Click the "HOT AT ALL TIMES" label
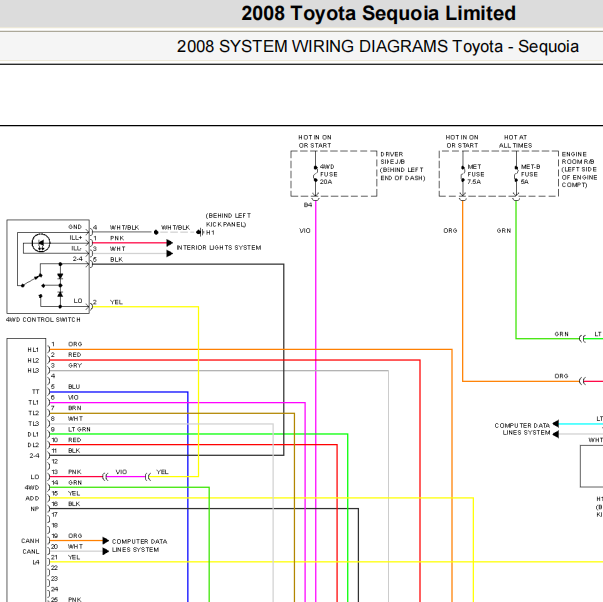Viewport: 603px width, 602px height. coord(515,142)
